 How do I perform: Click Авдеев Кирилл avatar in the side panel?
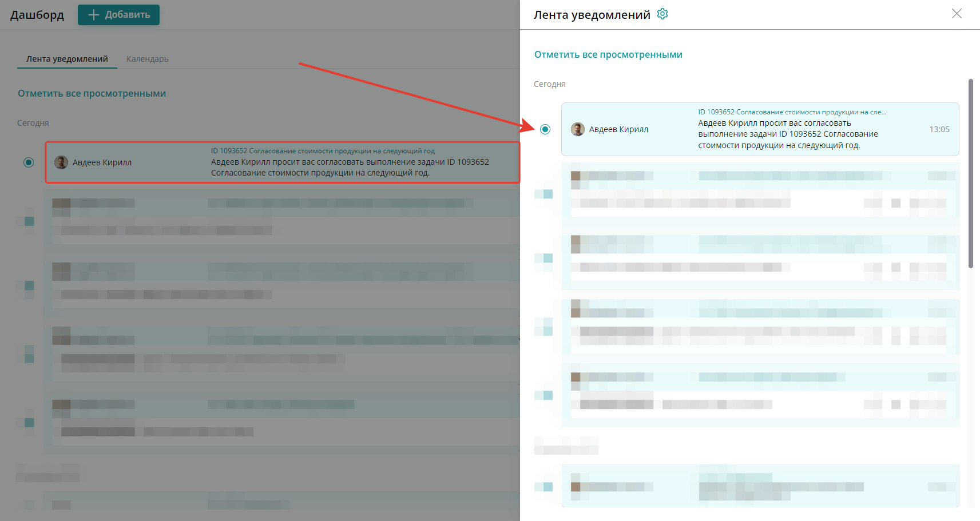pyautogui.click(x=578, y=129)
